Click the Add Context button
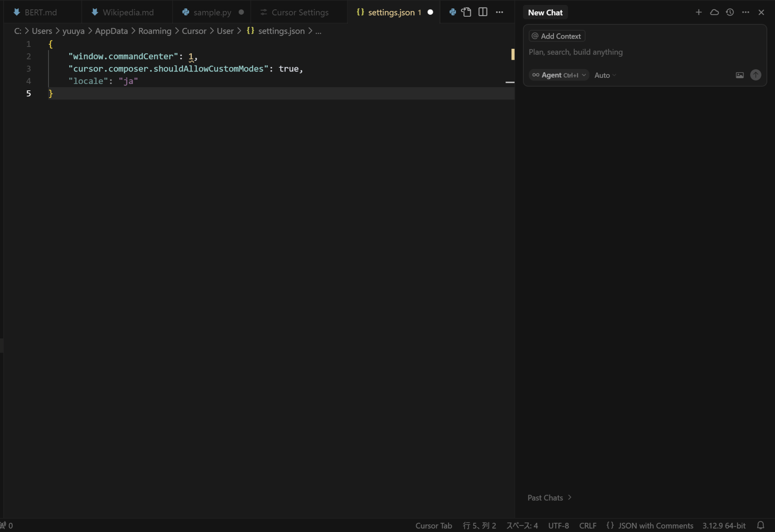 pos(557,36)
